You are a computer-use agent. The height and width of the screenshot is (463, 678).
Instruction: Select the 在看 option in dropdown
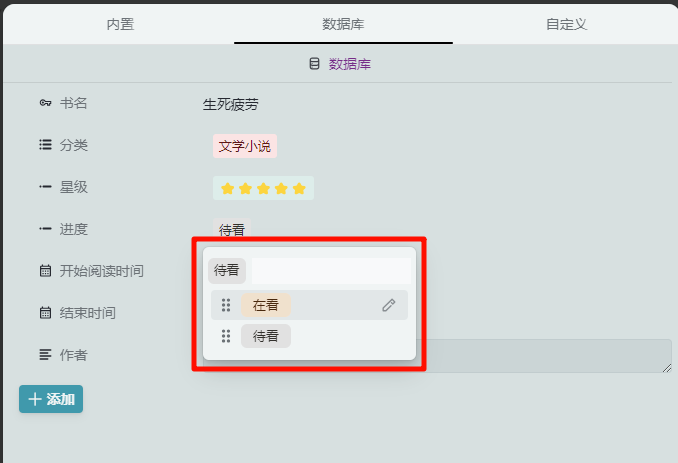pyautogui.click(x=266, y=305)
